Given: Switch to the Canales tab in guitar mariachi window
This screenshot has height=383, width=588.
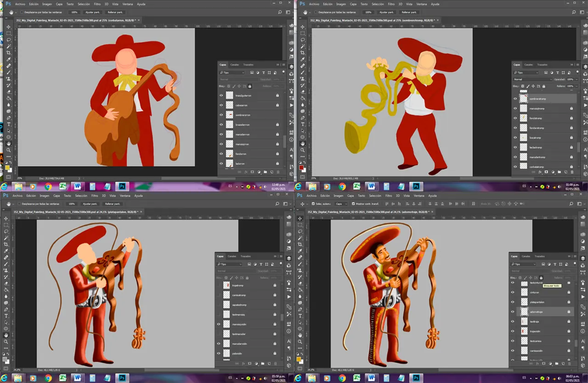Looking at the screenshot, I should [234, 65].
